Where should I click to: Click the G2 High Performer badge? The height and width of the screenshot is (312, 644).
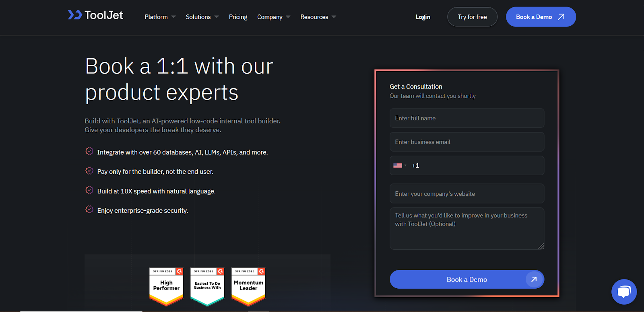166,287
